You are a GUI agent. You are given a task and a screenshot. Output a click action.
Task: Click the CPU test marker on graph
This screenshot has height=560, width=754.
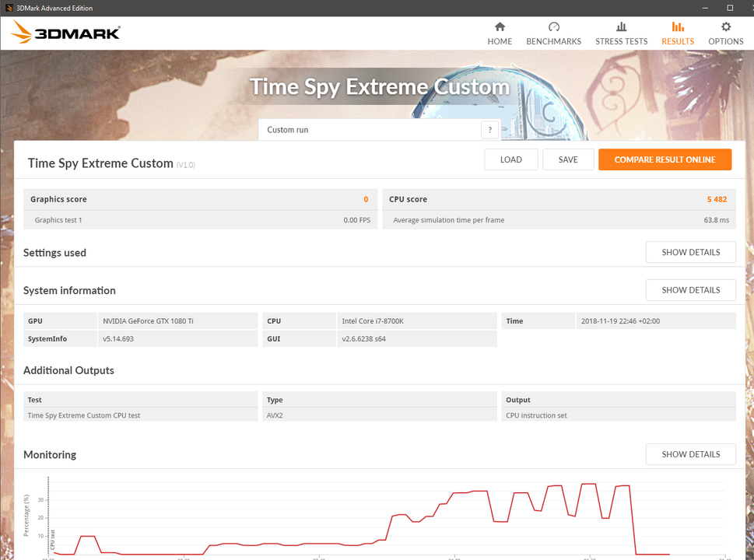click(x=52, y=540)
